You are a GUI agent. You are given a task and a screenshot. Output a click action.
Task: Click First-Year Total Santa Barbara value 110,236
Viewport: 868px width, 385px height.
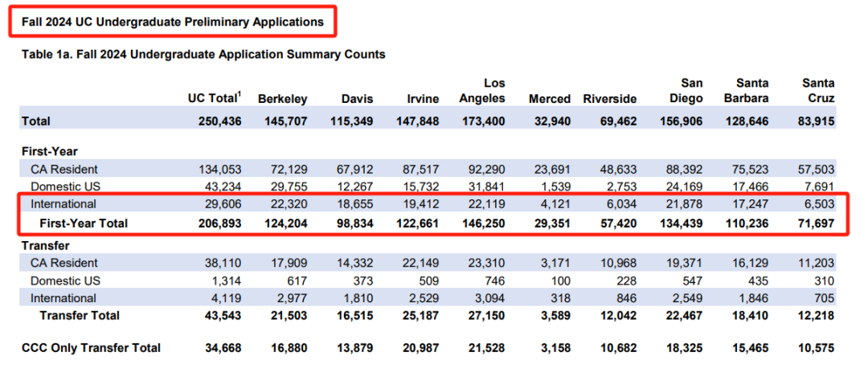(747, 223)
